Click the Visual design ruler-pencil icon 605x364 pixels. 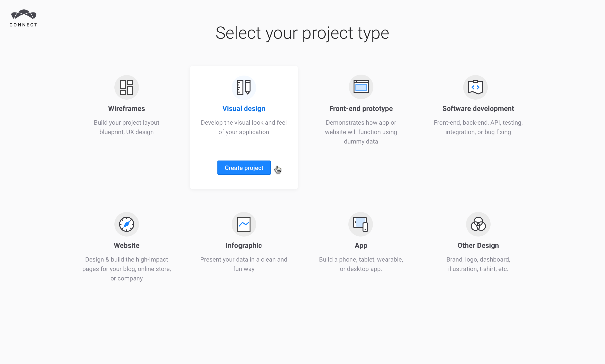pos(244,87)
